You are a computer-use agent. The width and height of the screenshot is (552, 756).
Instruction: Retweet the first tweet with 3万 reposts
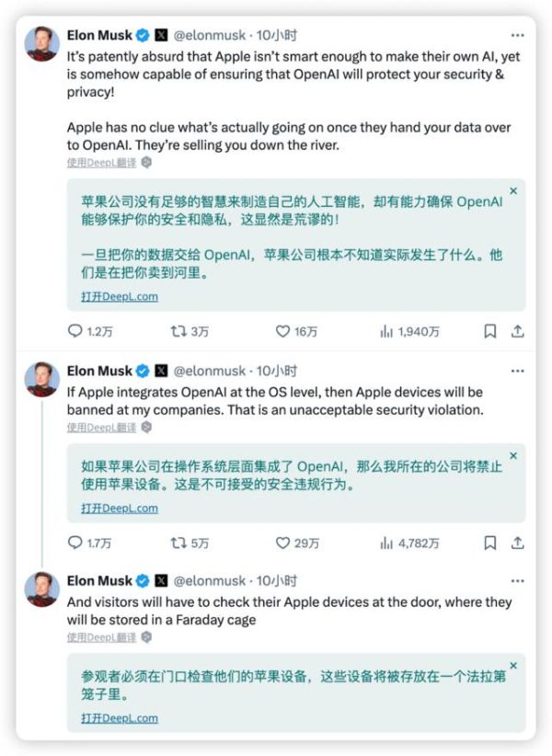[179, 331]
